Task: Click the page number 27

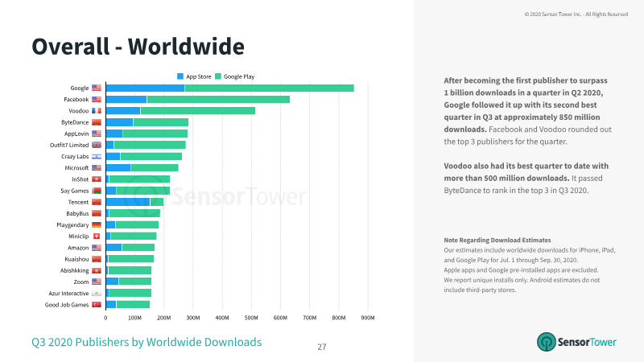Action: pyautogui.click(x=322, y=347)
